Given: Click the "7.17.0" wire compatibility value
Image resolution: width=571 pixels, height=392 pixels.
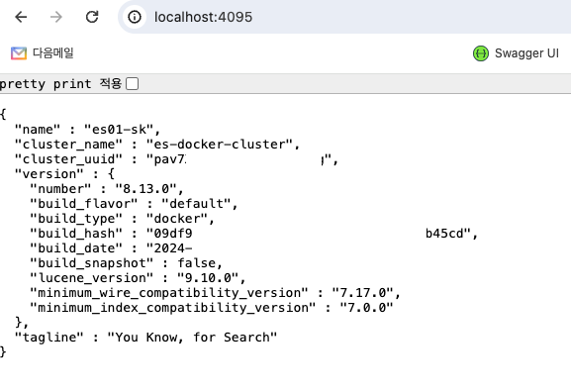Looking at the screenshot, I should [363, 293].
